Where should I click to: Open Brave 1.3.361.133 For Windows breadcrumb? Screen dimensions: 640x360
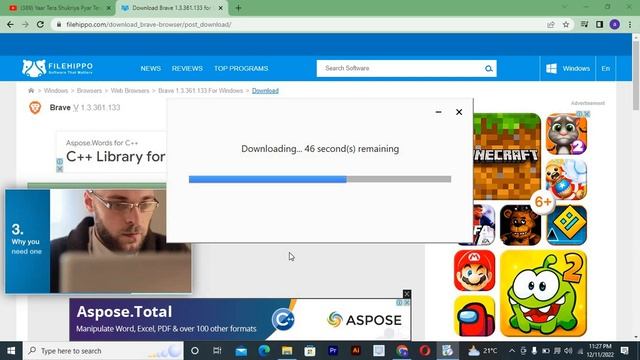200,91
